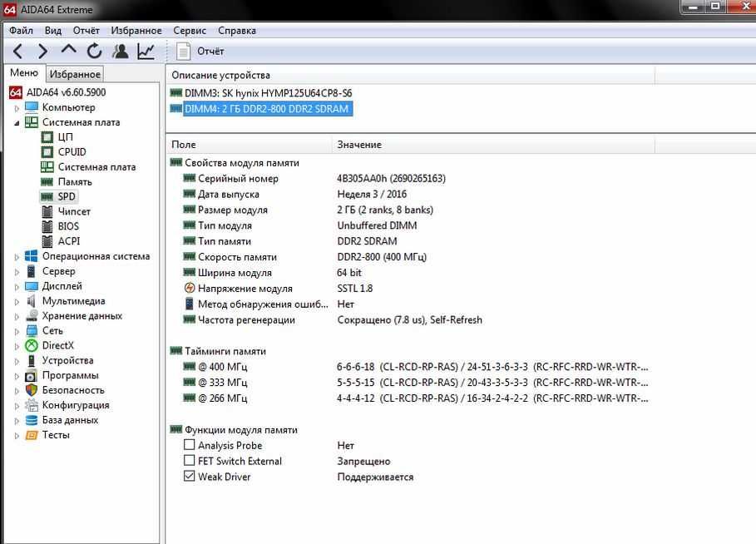Select the Память memory icon item
Screen dimensions: 756x544
47,182
